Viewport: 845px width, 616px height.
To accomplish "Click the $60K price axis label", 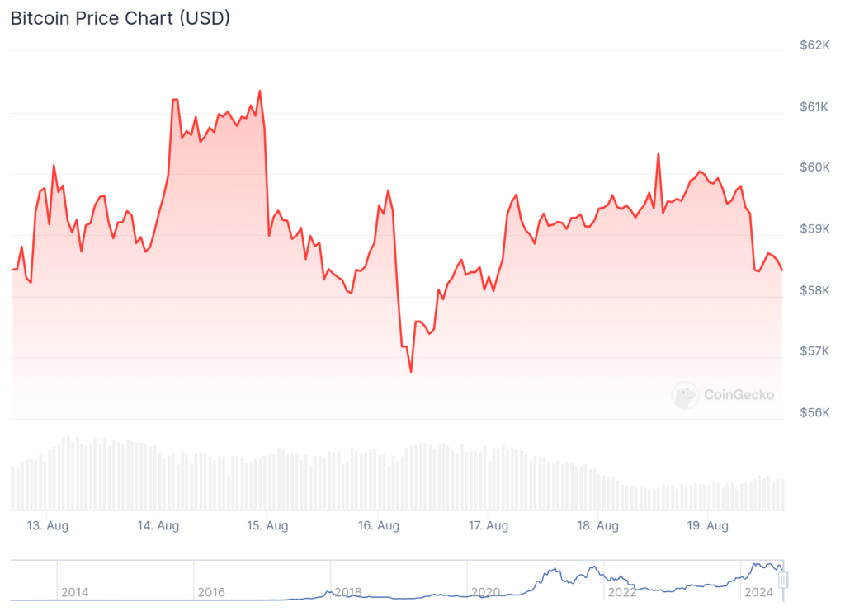I will point(814,167).
